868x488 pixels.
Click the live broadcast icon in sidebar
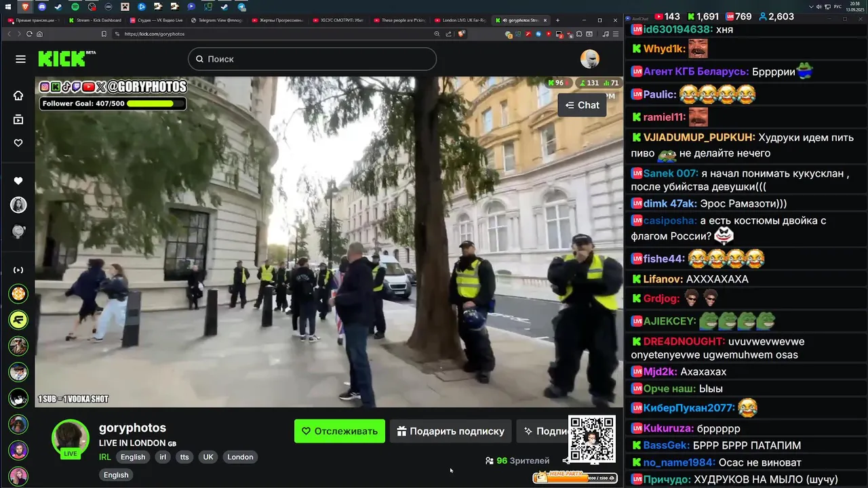point(18,270)
